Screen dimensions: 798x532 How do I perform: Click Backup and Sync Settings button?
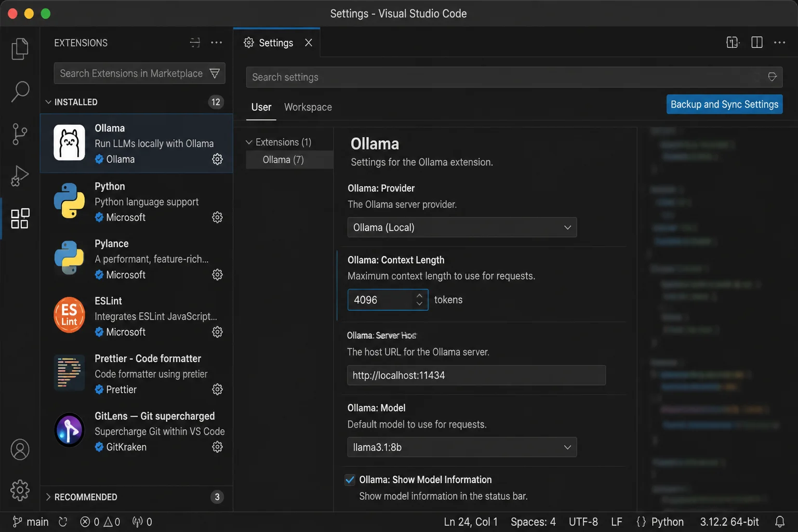tap(724, 104)
